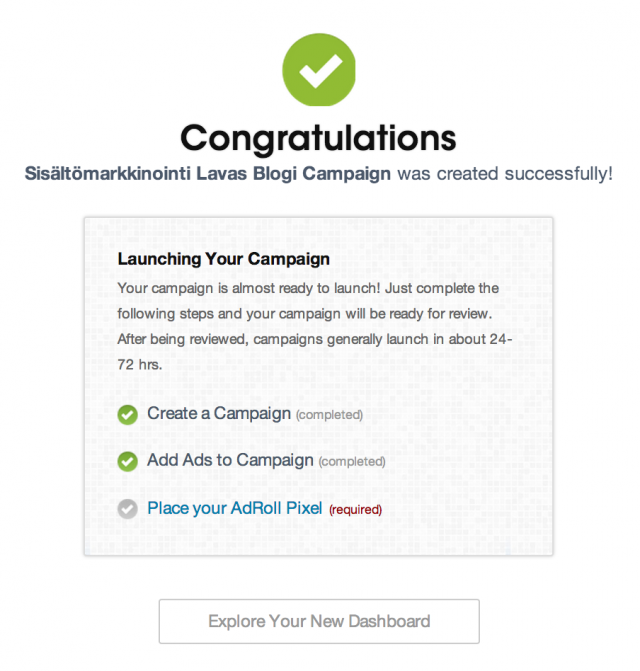Click '(completed)' next to Create a Campaign
Screen dimensions: 640x671
pos(329,414)
